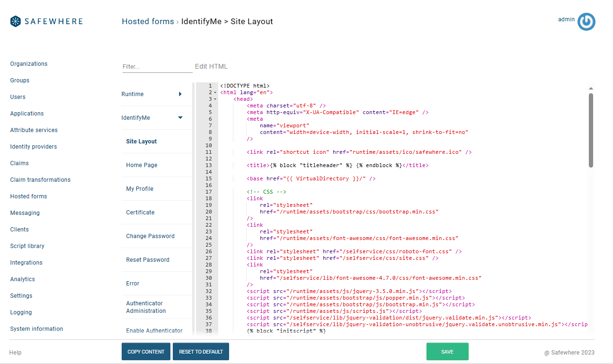This screenshot has height=364, width=613.
Task: Open the admin power icon menu
Action: [x=586, y=22]
